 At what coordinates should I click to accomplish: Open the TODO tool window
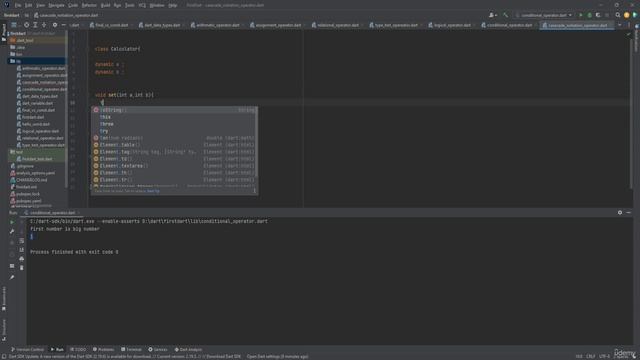click(78, 349)
